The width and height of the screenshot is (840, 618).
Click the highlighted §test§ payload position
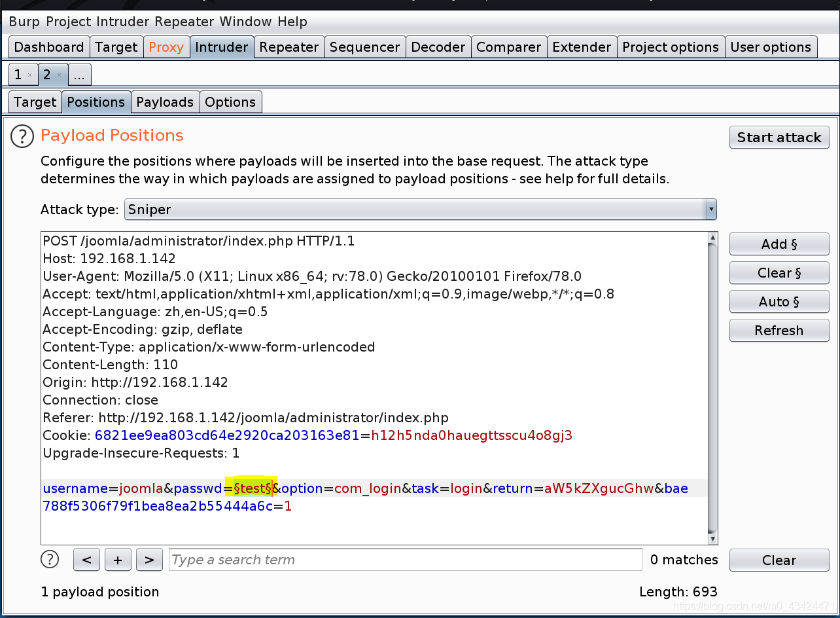(x=252, y=488)
